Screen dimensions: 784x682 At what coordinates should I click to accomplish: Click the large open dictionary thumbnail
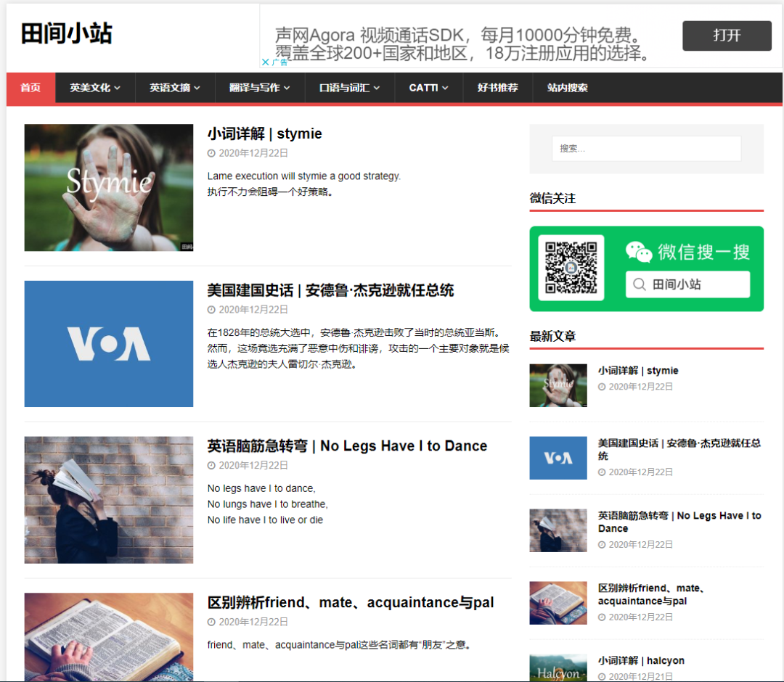108,636
